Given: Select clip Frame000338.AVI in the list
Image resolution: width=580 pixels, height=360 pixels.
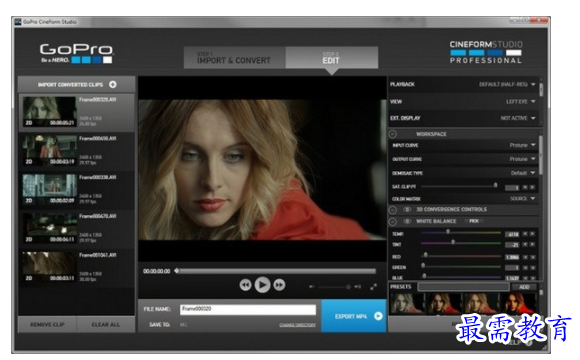Looking at the screenshot, I should tap(77, 191).
